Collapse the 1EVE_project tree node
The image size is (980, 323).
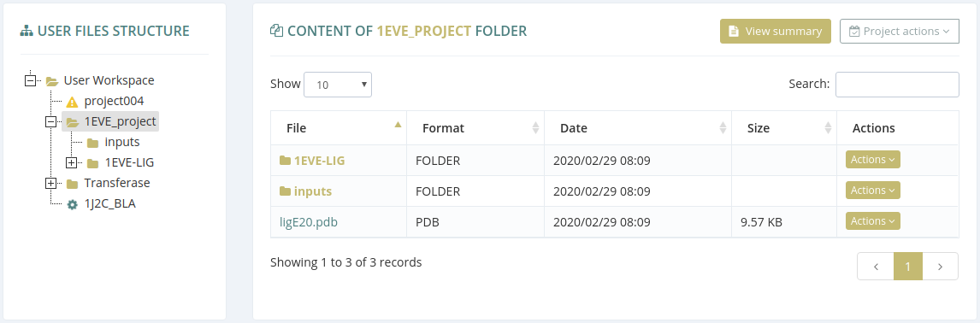pyautogui.click(x=50, y=122)
